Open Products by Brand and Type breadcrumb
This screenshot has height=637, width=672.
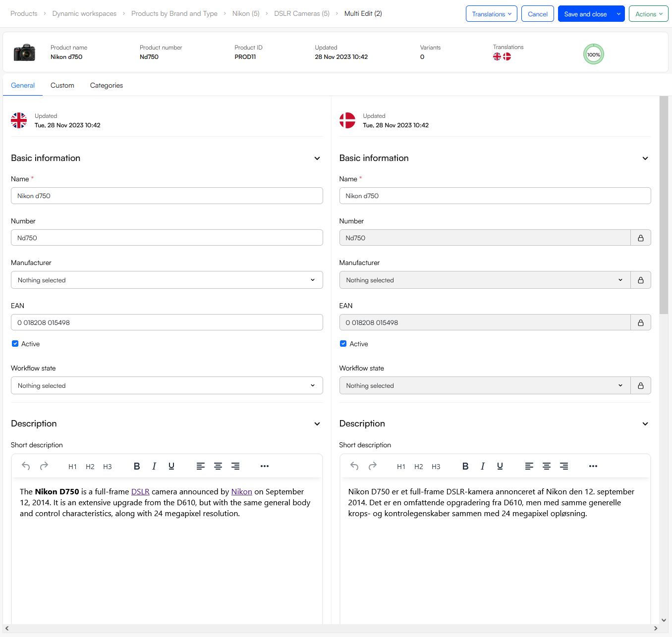click(174, 13)
